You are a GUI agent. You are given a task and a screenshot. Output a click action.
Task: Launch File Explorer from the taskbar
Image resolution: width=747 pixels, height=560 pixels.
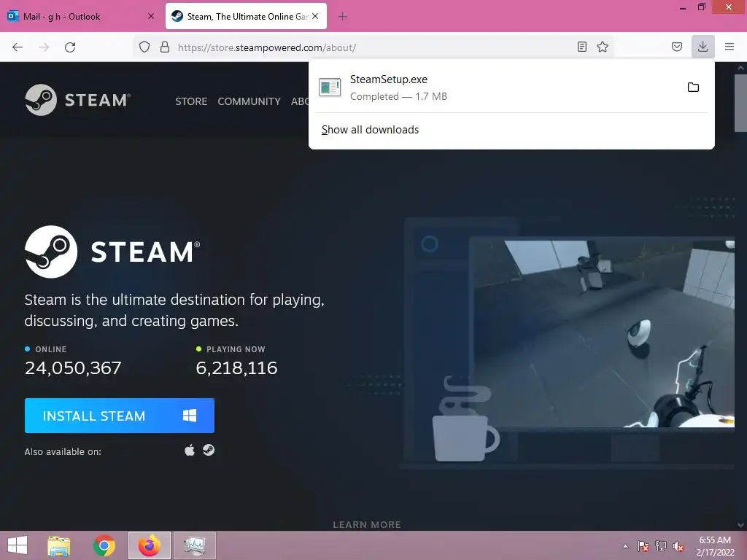point(59,545)
